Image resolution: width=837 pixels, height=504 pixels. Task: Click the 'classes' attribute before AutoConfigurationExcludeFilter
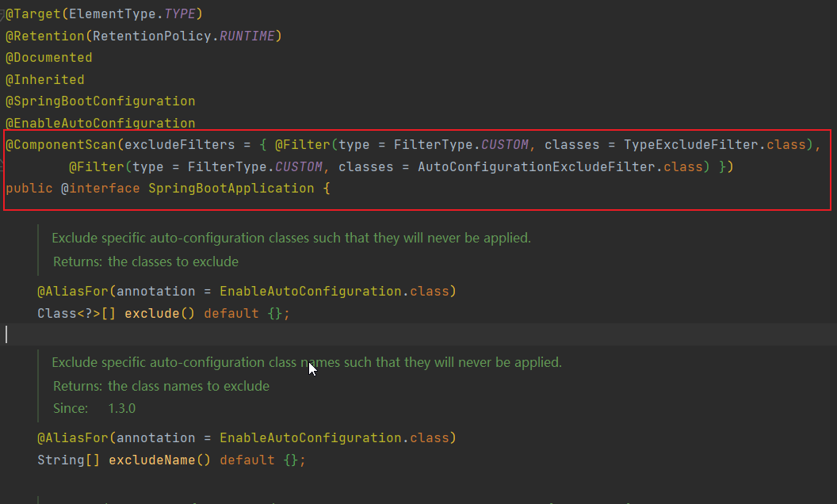click(365, 167)
